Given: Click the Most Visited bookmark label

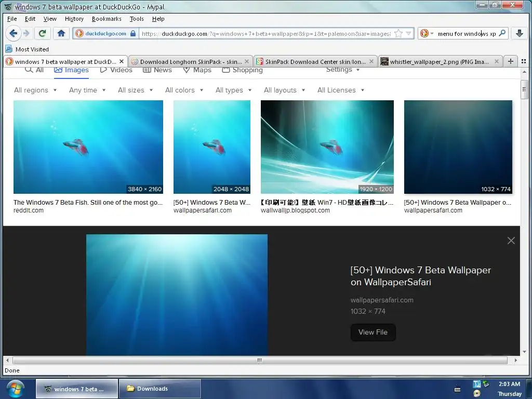Looking at the screenshot, I should tap(32, 49).
